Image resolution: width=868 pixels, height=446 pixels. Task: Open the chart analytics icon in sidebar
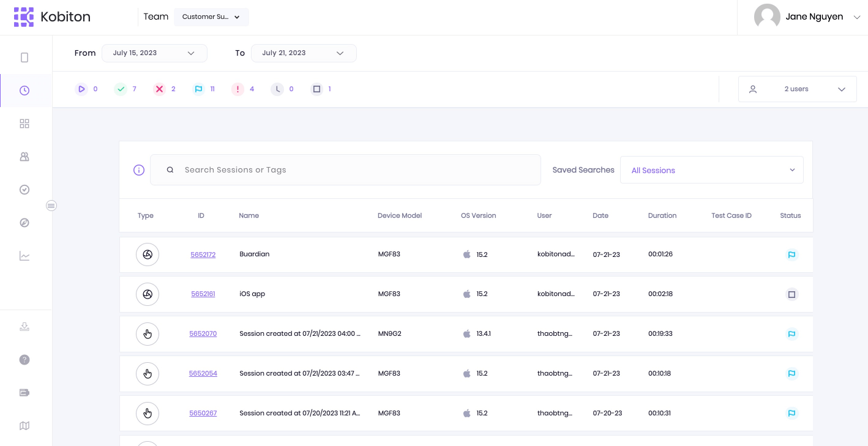(x=24, y=256)
